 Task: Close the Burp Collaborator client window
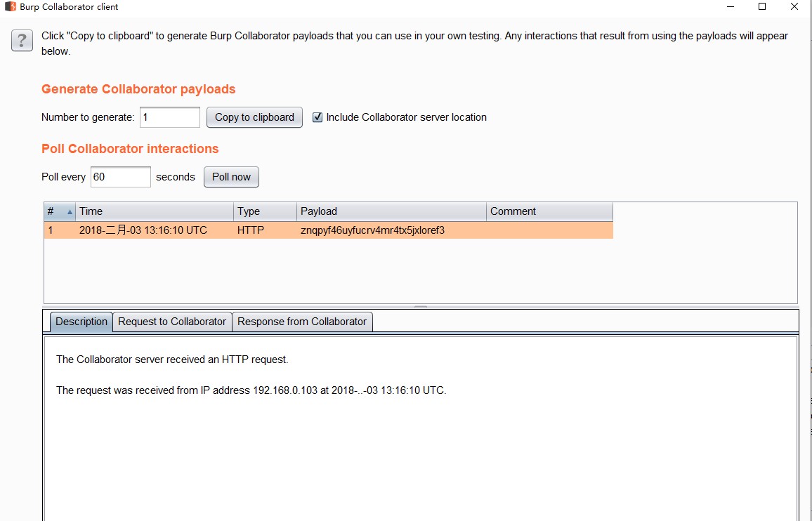click(794, 7)
